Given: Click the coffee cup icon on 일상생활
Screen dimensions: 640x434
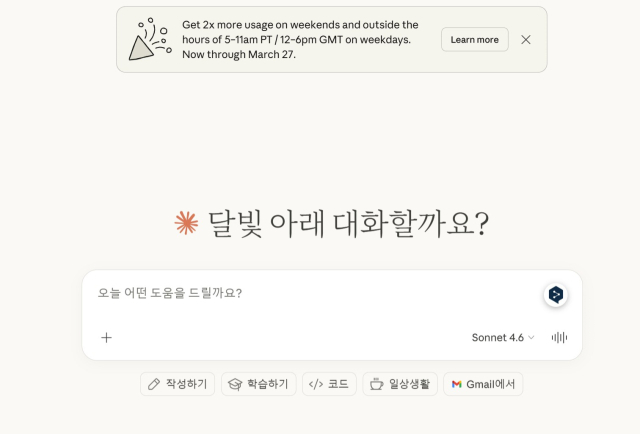Looking at the screenshot, I should (x=377, y=384).
